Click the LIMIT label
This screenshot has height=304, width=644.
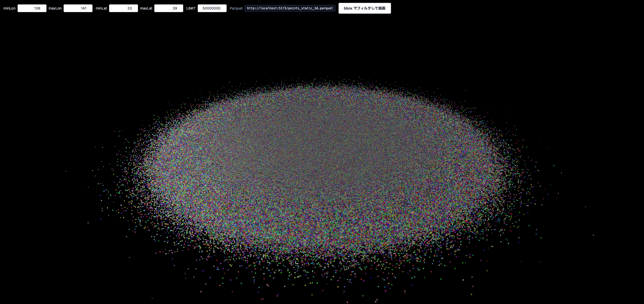pyautogui.click(x=191, y=8)
